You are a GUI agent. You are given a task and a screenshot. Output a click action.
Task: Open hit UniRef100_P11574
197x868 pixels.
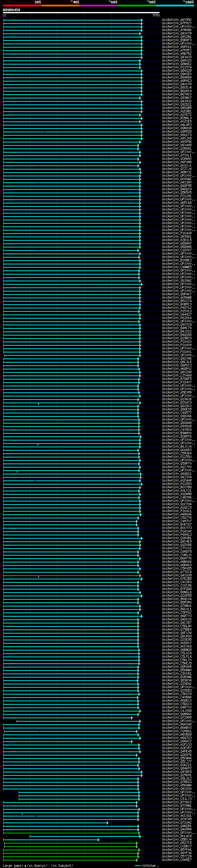(x=177, y=67)
